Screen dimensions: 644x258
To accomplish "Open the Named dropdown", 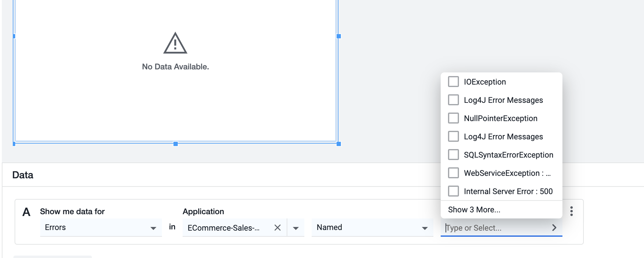I will click(372, 228).
